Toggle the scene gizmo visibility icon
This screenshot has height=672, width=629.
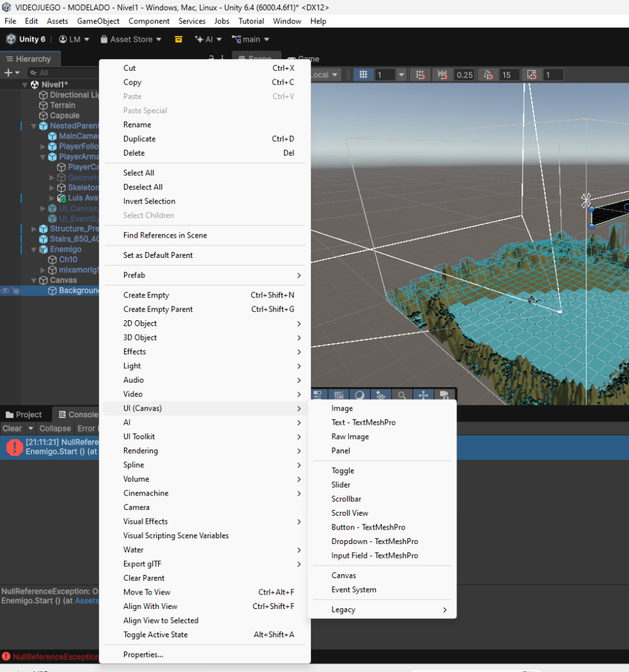tap(423, 394)
